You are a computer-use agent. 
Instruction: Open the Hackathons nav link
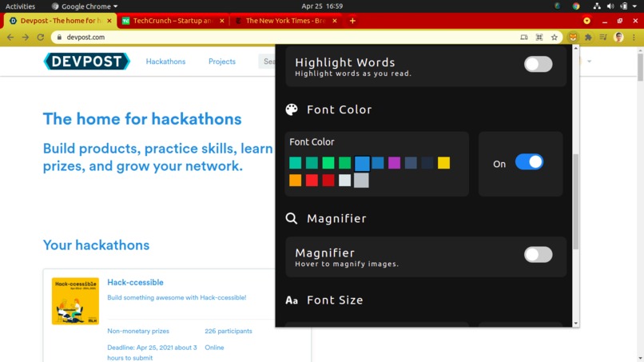tap(165, 62)
